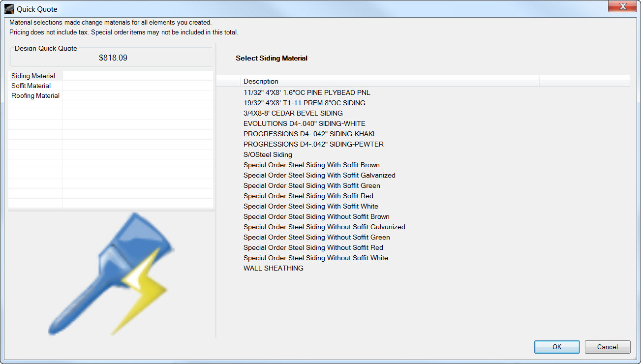Click the Quick Quote title bar app icon
The height and width of the screenshot is (364, 641).
click(x=9, y=9)
